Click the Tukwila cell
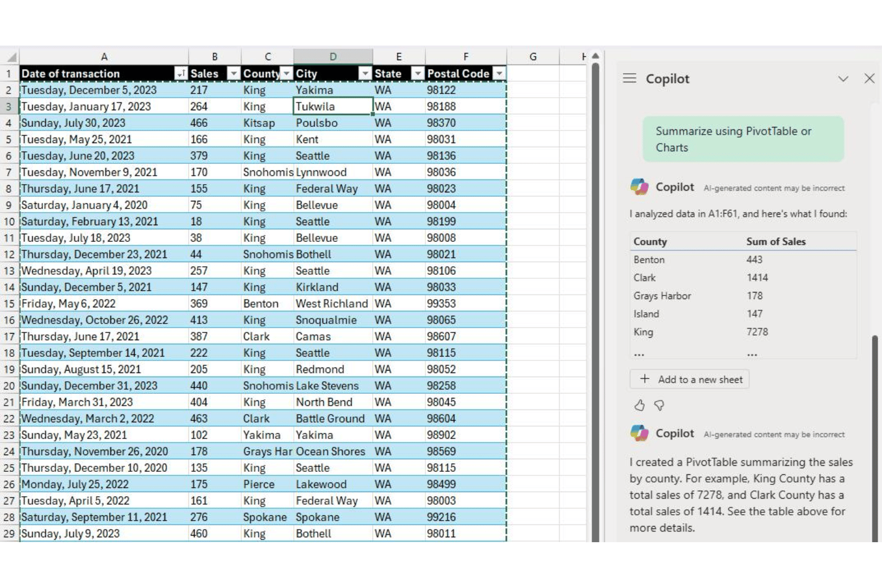 (333, 107)
